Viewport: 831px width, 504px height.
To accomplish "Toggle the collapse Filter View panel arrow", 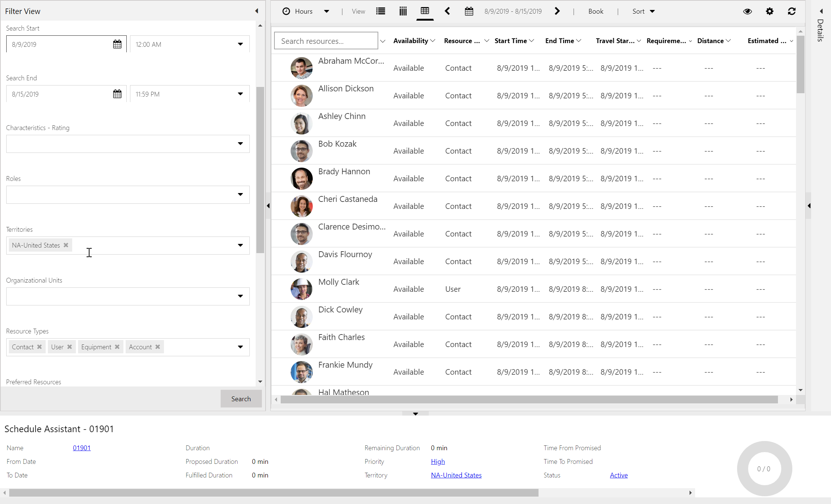I will coord(256,11).
